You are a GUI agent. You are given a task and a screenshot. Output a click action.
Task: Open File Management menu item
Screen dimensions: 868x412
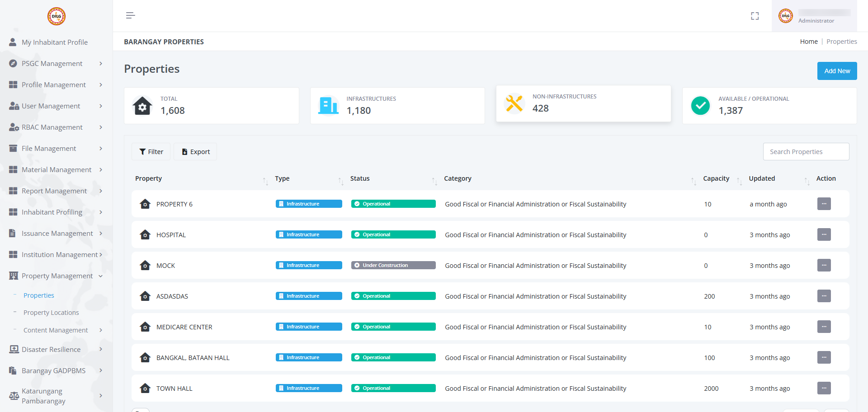click(49, 148)
